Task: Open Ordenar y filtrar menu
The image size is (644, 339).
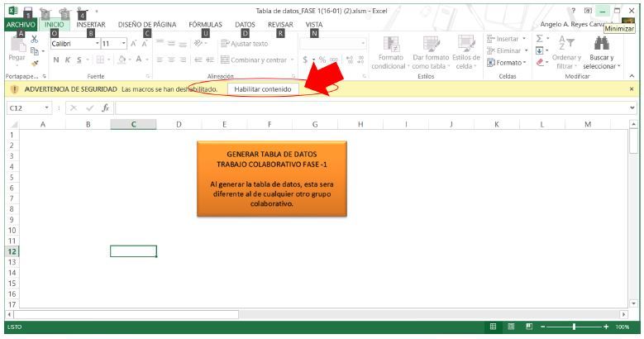Action: pyautogui.click(x=566, y=53)
